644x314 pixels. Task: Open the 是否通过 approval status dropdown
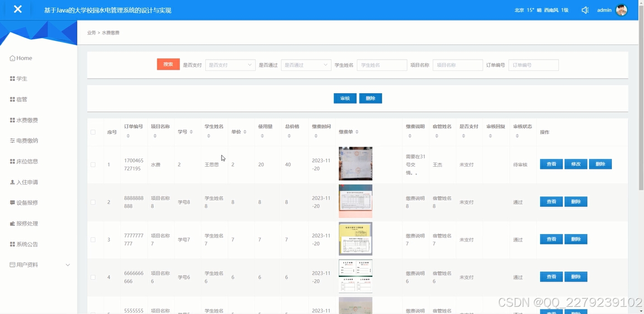click(306, 65)
